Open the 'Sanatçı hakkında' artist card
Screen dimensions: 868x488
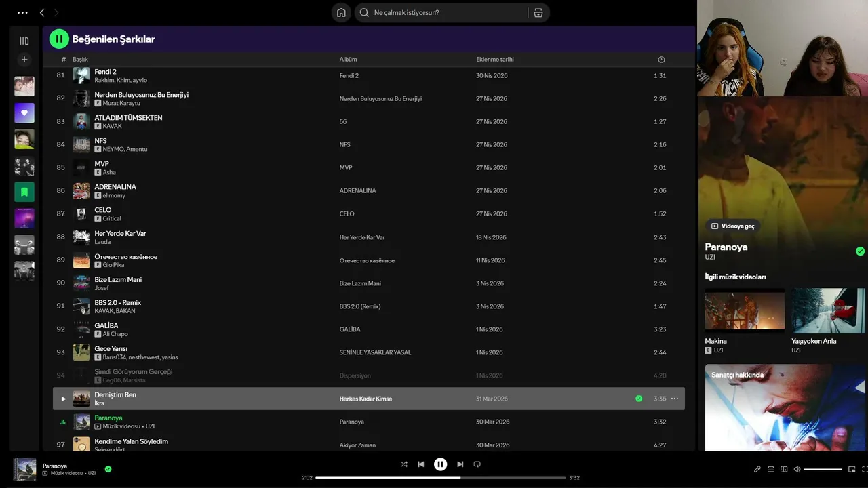785,407
